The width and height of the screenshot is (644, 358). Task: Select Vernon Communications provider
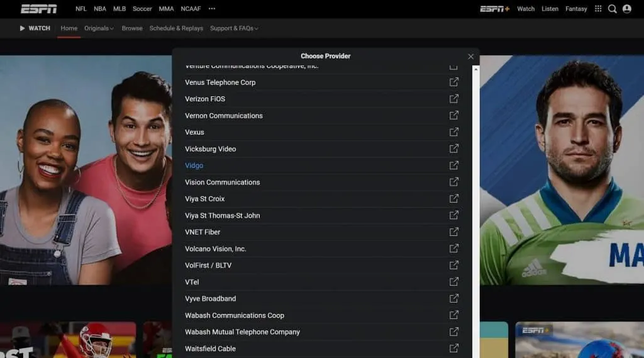[x=224, y=116]
